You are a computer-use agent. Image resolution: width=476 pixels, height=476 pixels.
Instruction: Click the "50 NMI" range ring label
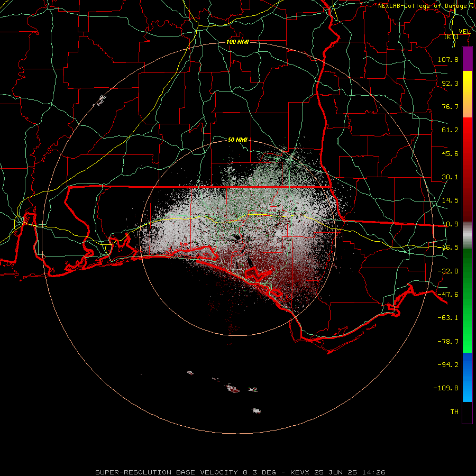[237, 140]
